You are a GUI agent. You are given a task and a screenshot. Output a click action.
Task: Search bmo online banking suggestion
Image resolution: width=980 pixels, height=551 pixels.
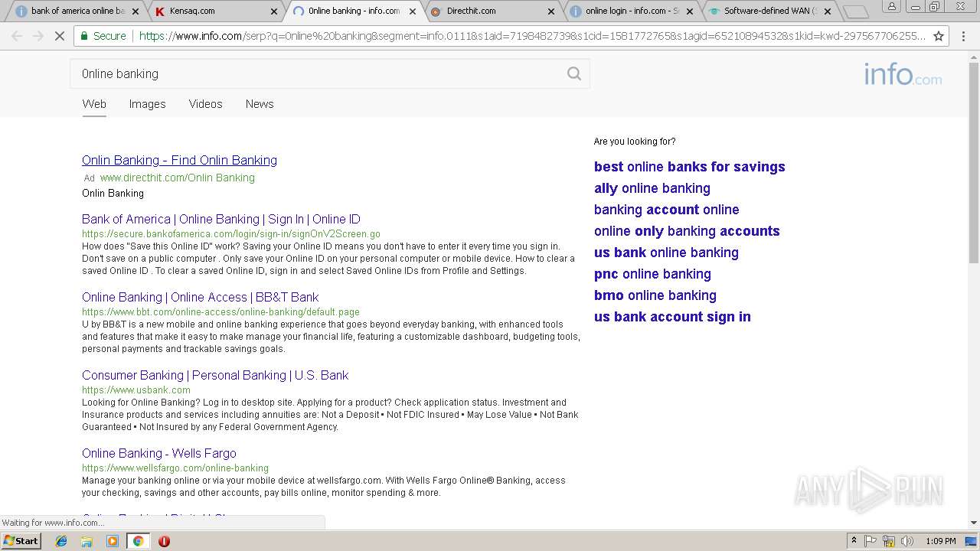[x=655, y=295]
